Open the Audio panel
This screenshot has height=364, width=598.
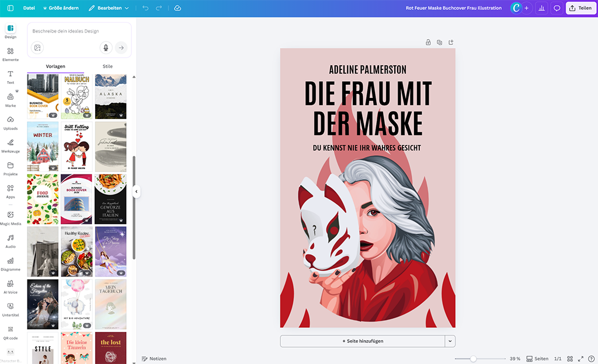[10, 240]
